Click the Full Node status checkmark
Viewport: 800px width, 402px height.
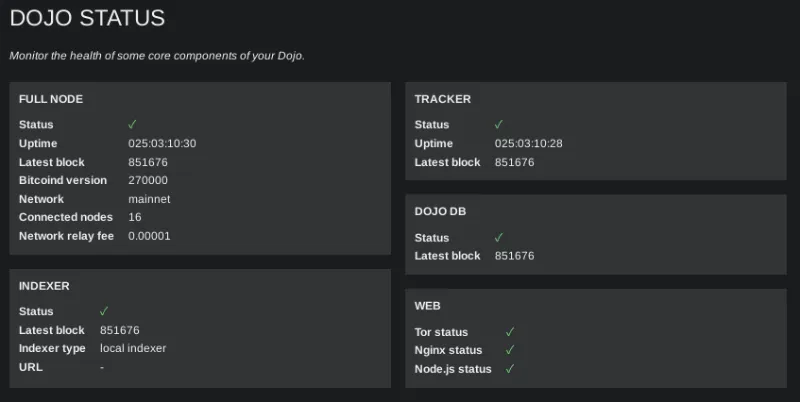tap(132, 124)
